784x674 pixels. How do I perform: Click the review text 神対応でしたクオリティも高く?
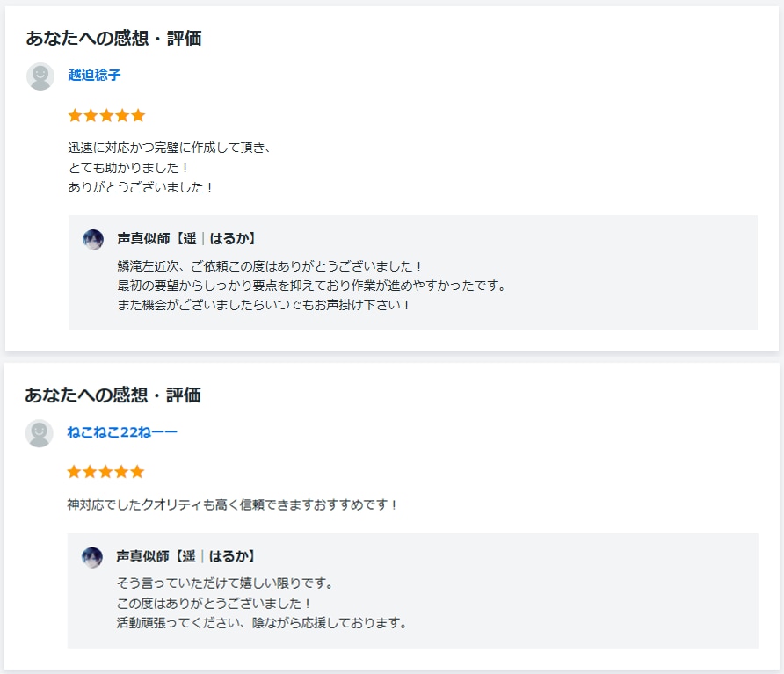(x=232, y=504)
